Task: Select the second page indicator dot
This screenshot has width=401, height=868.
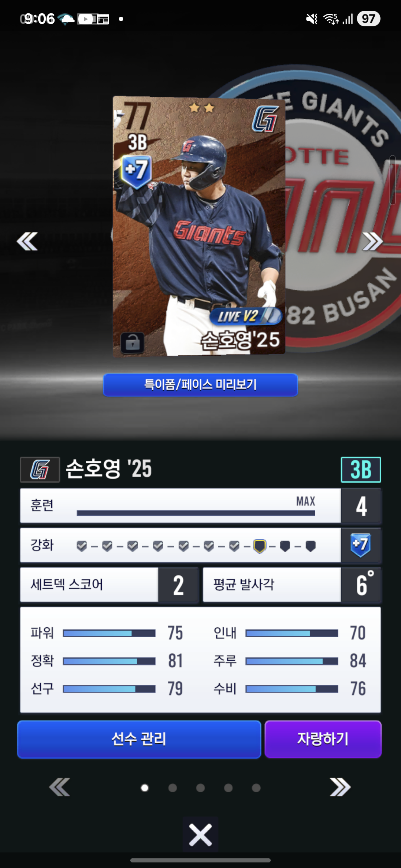Action: pos(173,788)
